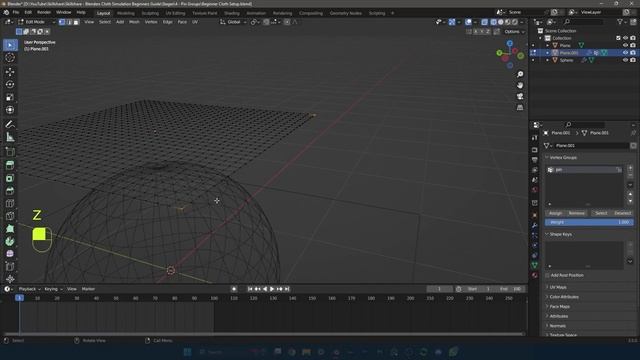Select the Loop Cut tool
The height and width of the screenshot is (360, 640).
tap(10, 204)
